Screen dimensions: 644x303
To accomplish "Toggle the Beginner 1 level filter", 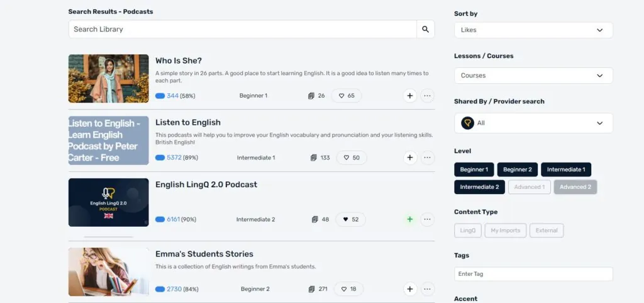I will [474, 169].
